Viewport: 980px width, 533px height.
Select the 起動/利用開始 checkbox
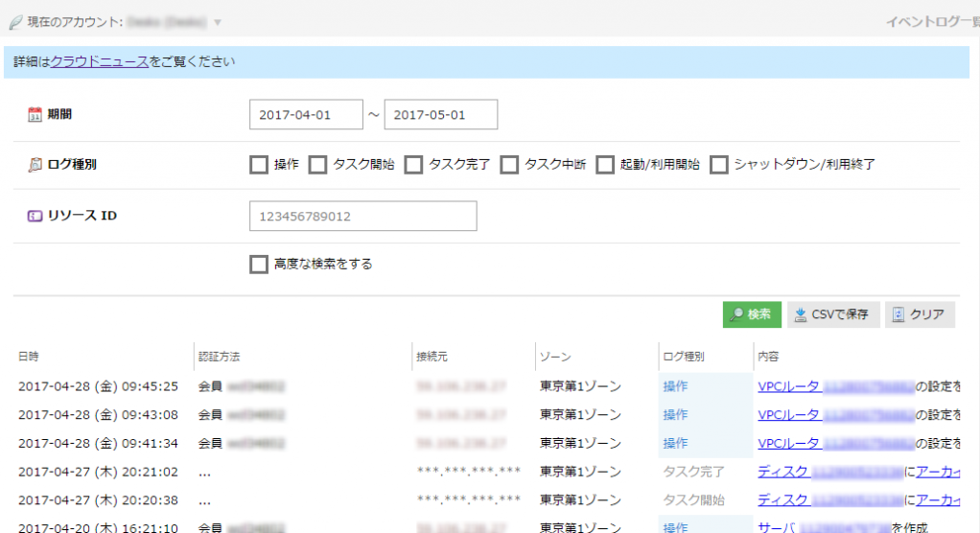[605, 165]
